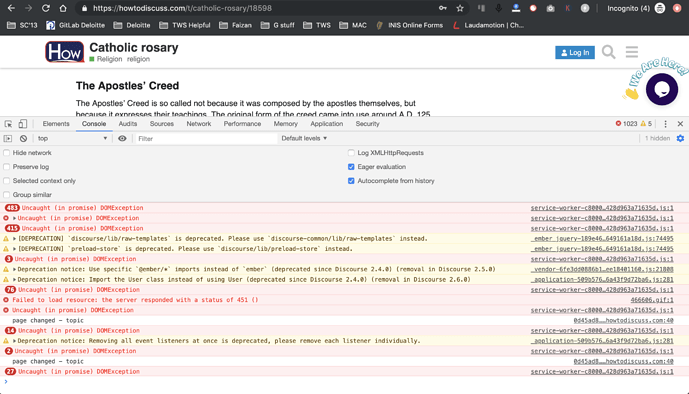Viewport: 689px width, 394px height.
Task: Switch to the Audits tab
Action: pos(128,124)
